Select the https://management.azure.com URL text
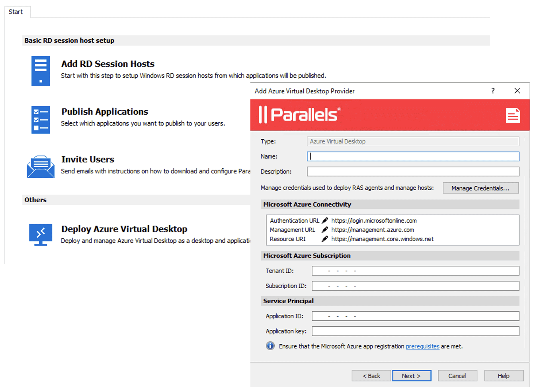537x392 pixels. 373,230
